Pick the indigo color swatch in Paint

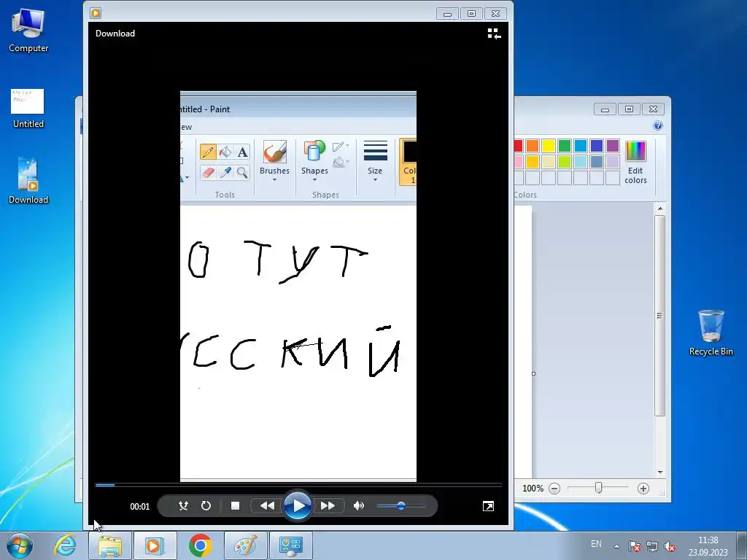coord(597,146)
